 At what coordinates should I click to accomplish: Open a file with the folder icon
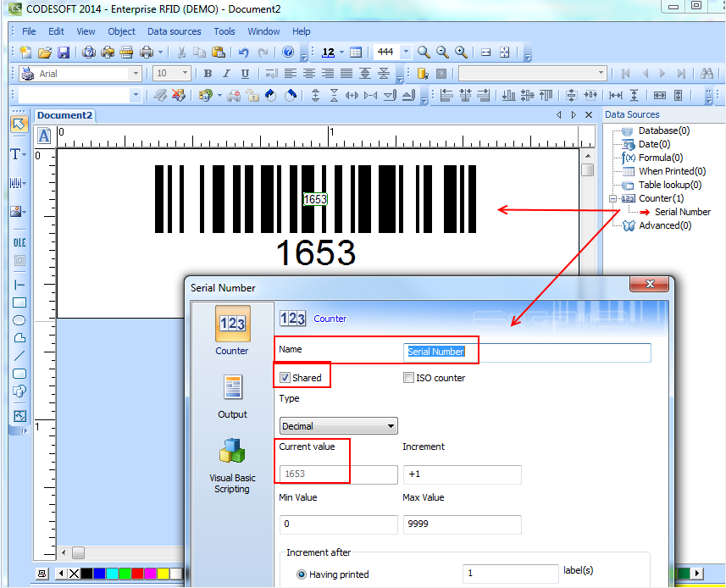click(x=44, y=53)
